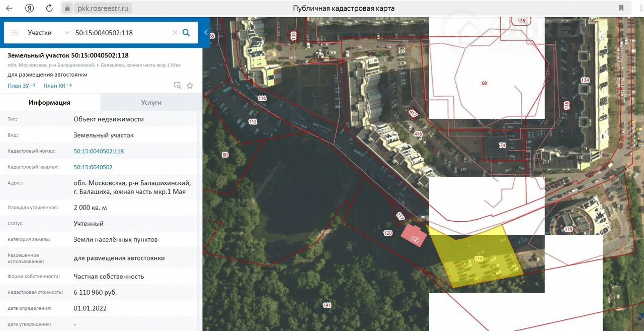Click cadastral number link 50:15:0040502:118
The height and width of the screenshot is (331, 644).
(99, 151)
